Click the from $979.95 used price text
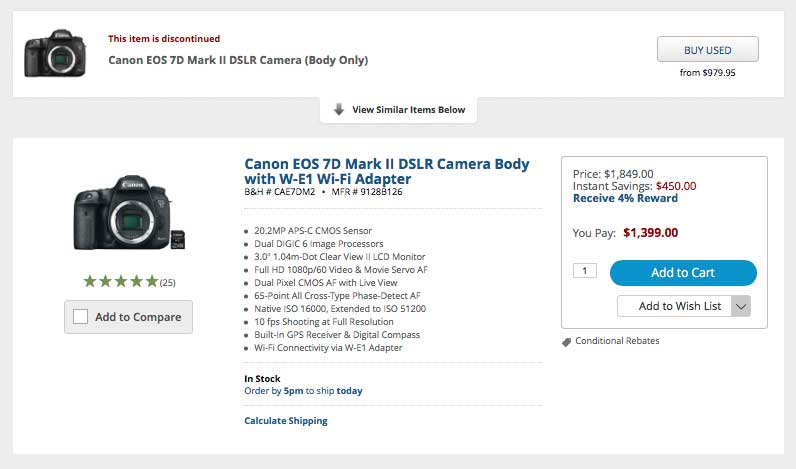796x469 pixels. point(708,73)
